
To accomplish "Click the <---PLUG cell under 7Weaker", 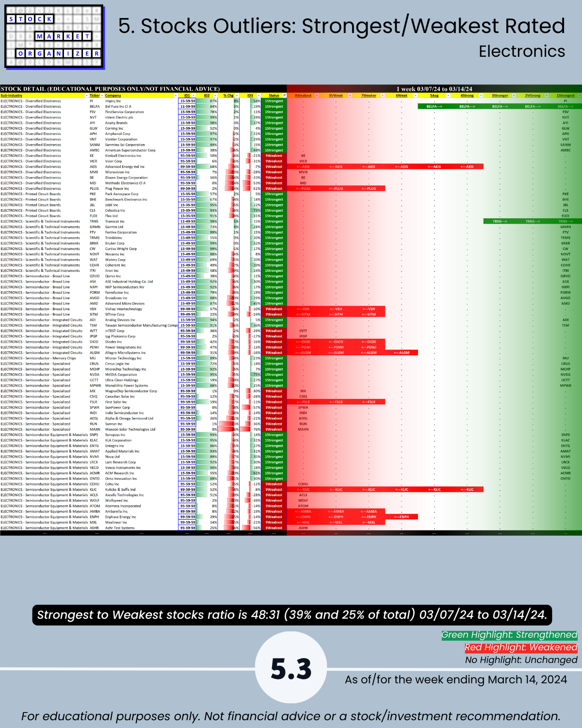I will (369, 189).
